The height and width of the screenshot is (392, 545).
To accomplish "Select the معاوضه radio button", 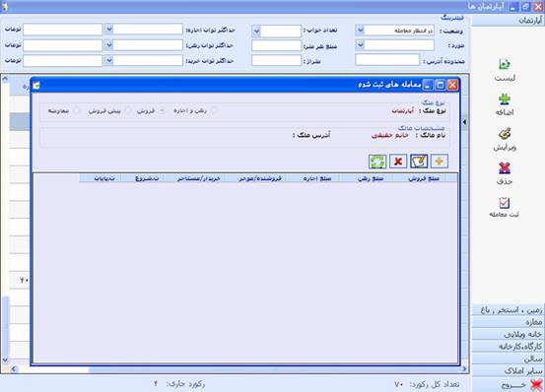I will tap(77, 110).
